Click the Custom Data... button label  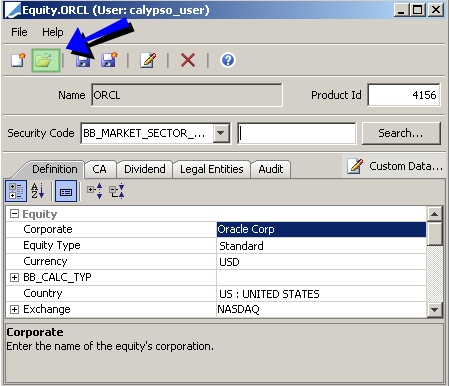(406, 166)
